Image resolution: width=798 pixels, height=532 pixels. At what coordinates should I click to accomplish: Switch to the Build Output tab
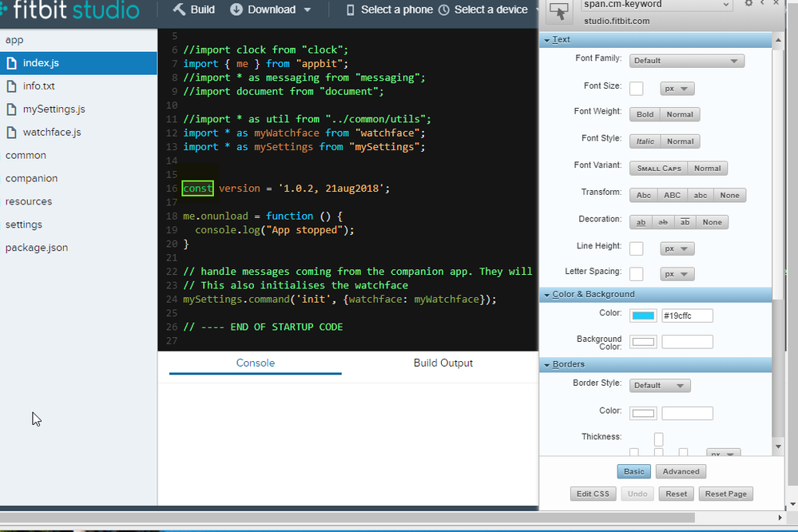tap(443, 363)
